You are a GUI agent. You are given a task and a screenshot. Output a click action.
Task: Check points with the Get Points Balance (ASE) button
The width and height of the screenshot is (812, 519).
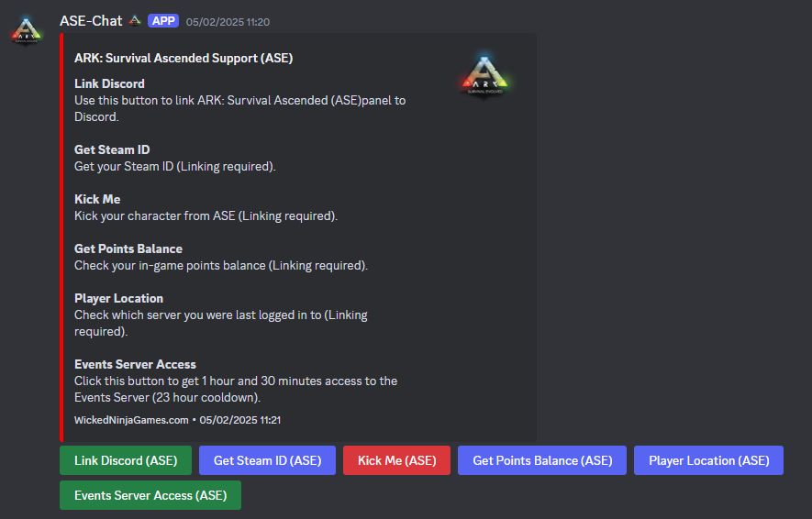542,460
